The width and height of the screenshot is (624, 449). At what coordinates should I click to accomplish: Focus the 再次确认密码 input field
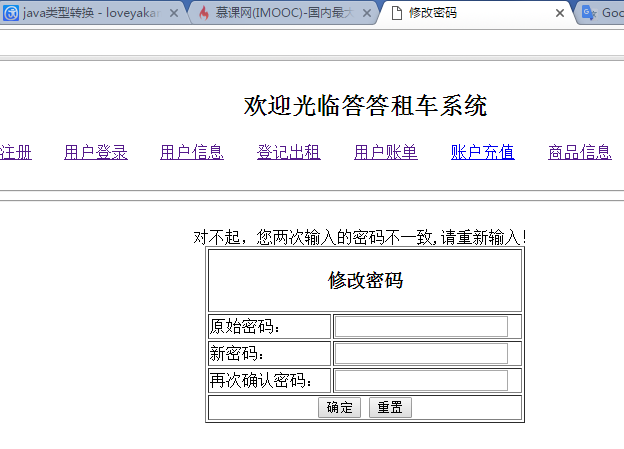tap(421, 381)
